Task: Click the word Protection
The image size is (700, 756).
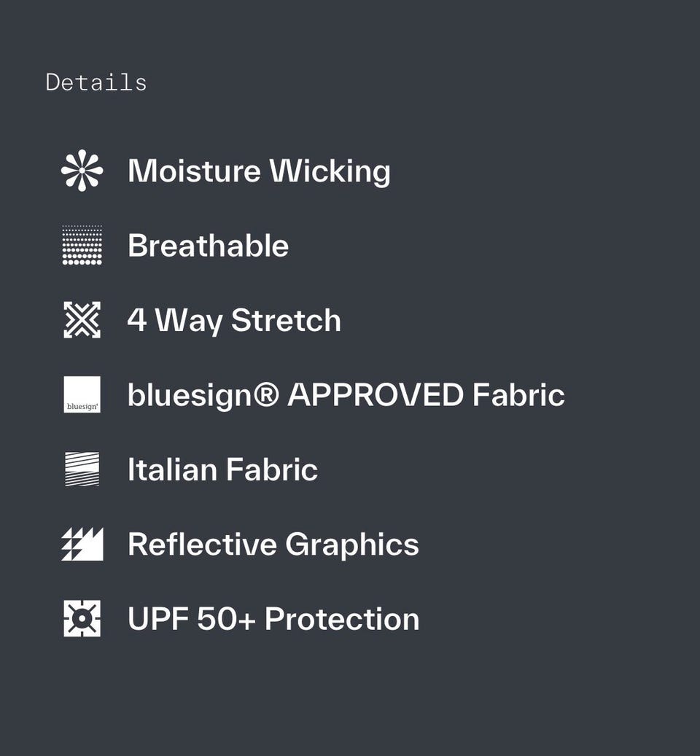Action: (341, 619)
